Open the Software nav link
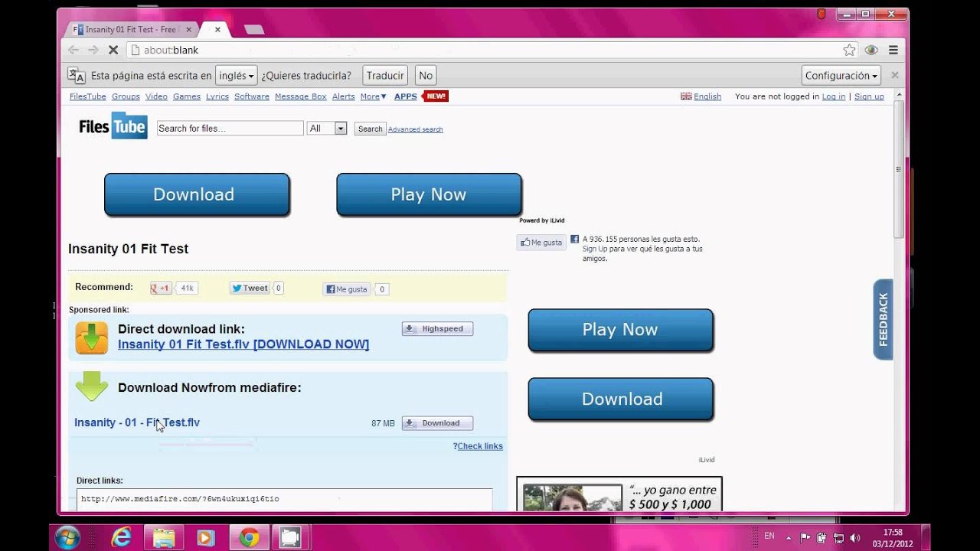This screenshot has width=980, height=551. pyautogui.click(x=252, y=96)
